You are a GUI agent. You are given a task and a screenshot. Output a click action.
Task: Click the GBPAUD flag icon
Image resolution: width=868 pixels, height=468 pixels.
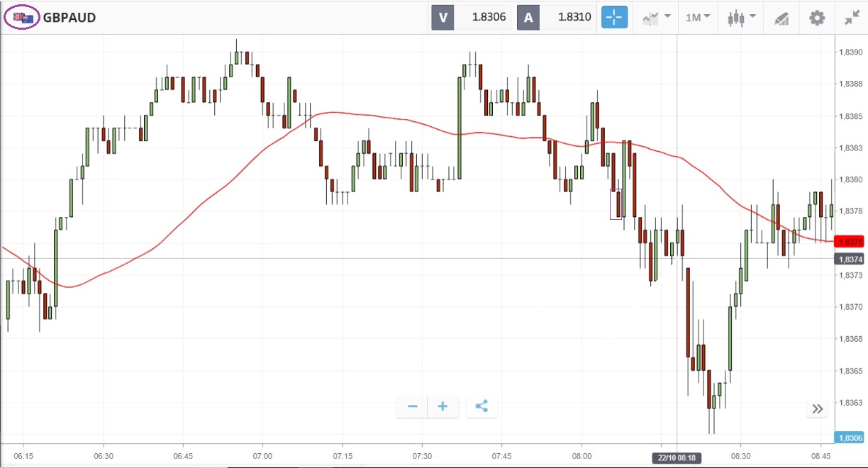click(23, 16)
